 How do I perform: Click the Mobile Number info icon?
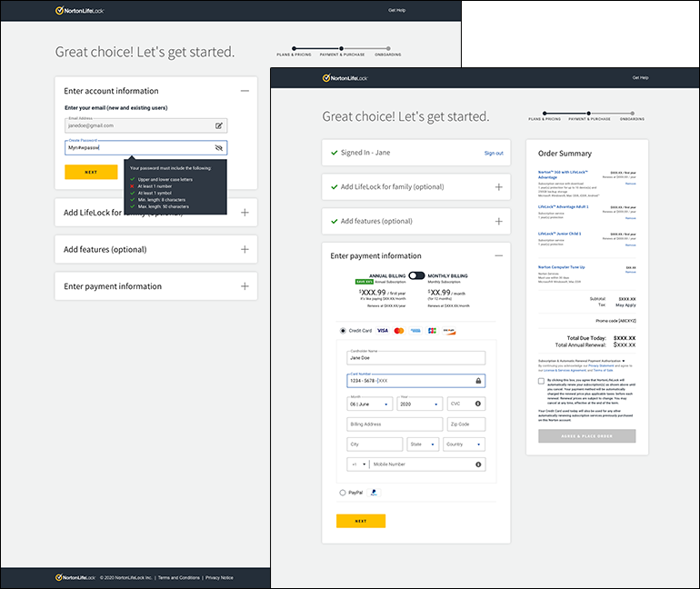click(478, 464)
